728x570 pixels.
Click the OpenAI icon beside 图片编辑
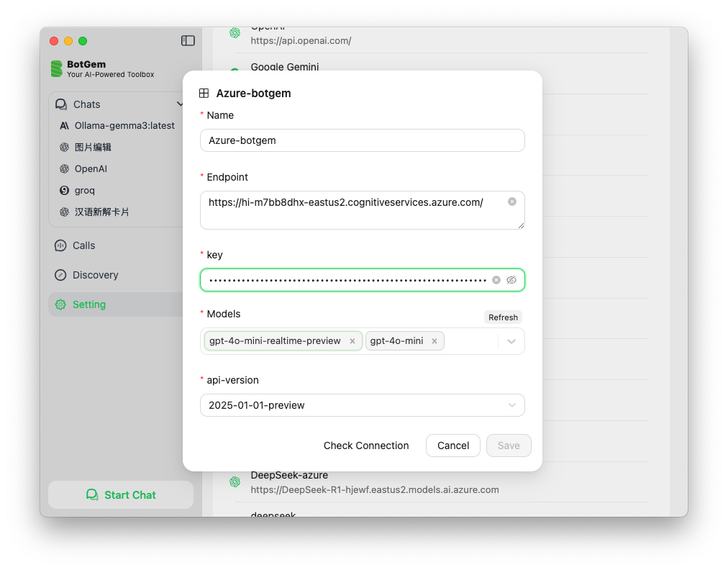click(x=65, y=148)
